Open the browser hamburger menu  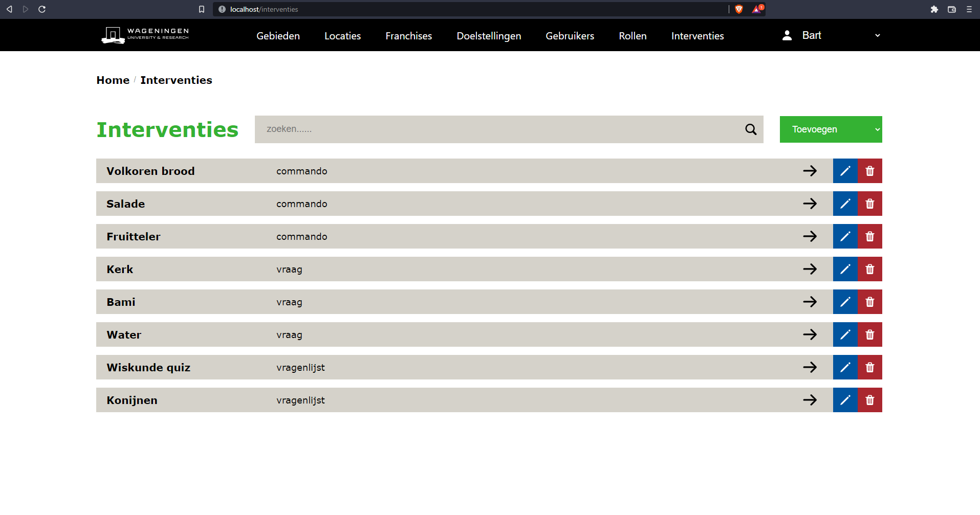coord(969,9)
